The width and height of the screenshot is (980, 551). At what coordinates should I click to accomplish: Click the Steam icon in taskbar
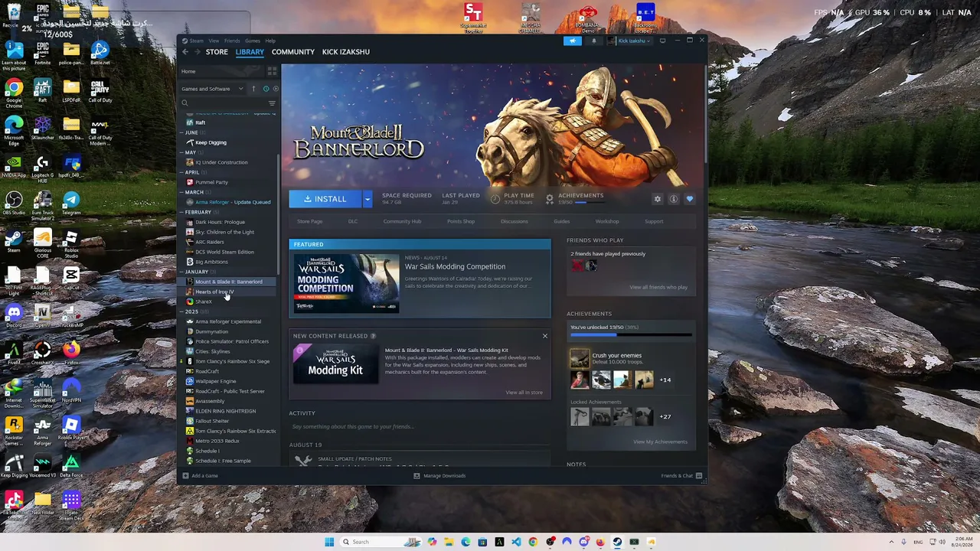pyautogui.click(x=617, y=542)
